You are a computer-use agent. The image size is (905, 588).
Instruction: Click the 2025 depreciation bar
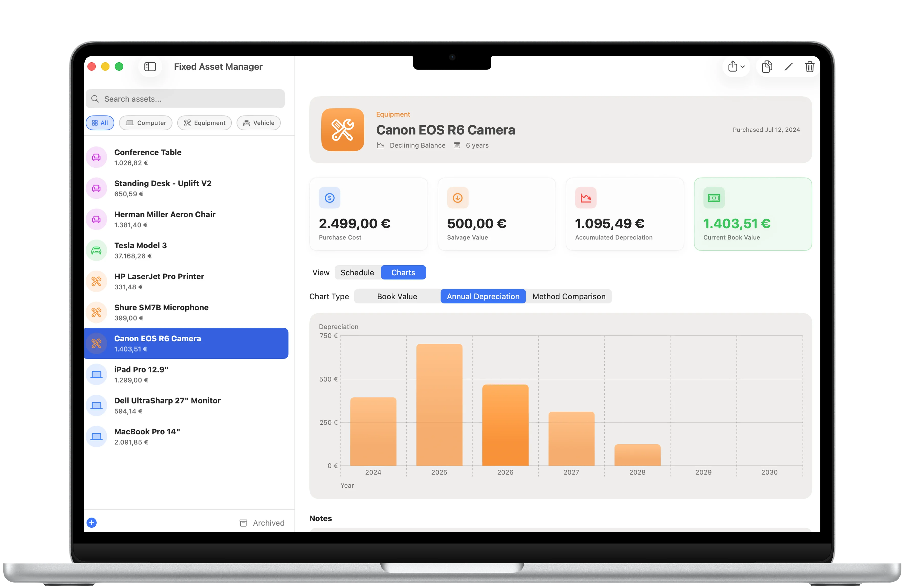pyautogui.click(x=439, y=405)
